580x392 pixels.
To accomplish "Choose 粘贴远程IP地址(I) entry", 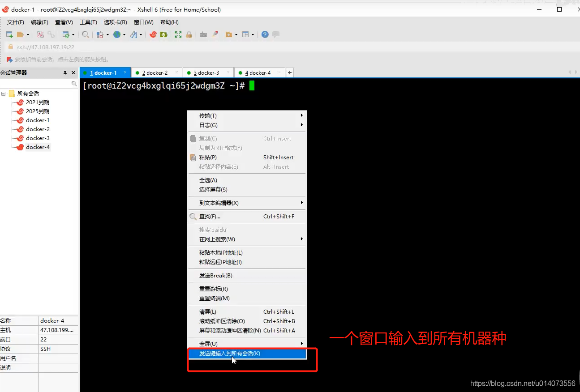I will pos(247,262).
